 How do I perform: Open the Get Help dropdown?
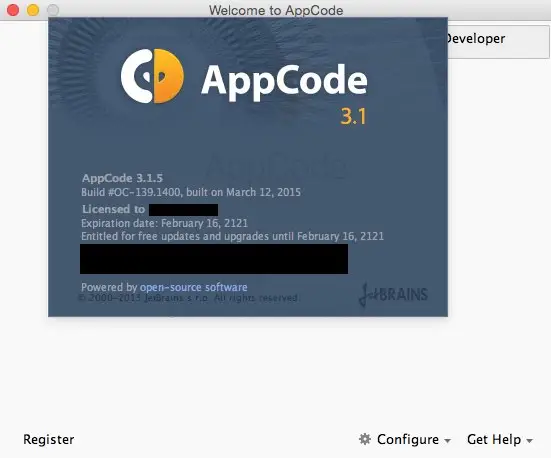click(x=500, y=440)
